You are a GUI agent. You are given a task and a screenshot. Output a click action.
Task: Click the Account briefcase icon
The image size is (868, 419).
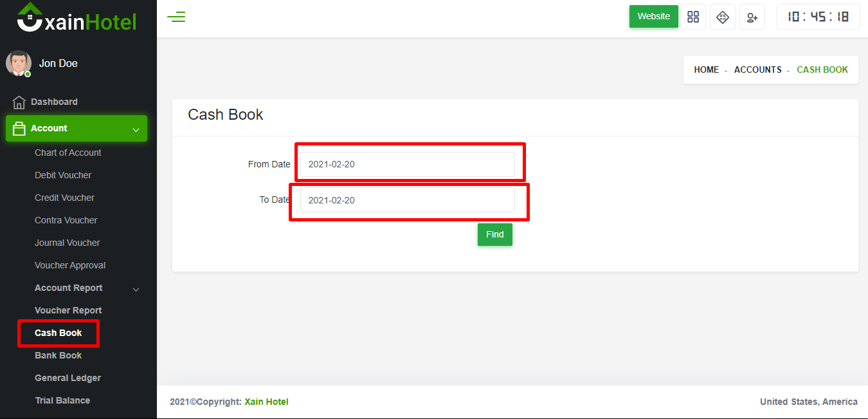pyautogui.click(x=19, y=129)
